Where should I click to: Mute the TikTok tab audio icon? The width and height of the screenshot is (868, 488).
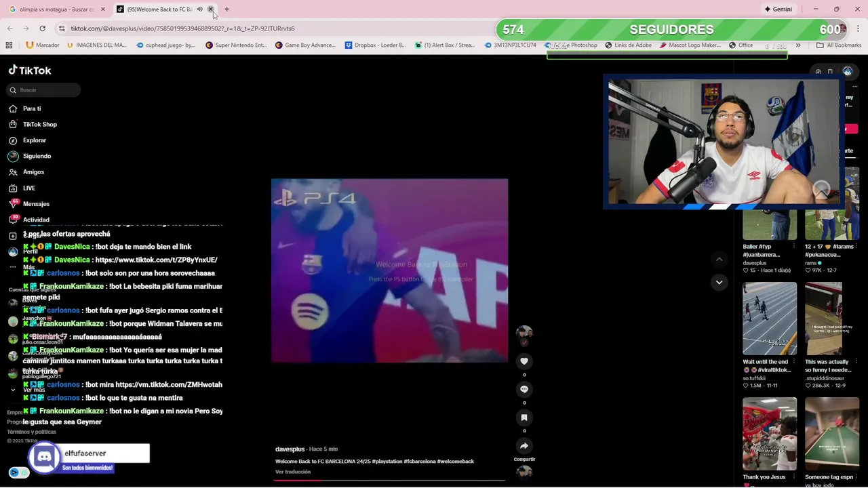pyautogui.click(x=199, y=9)
